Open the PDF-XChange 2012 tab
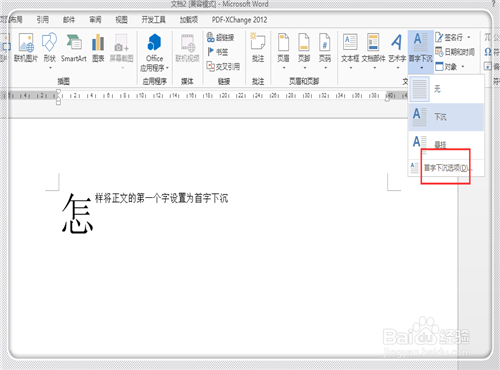This screenshot has width=500, height=370. coord(239,20)
